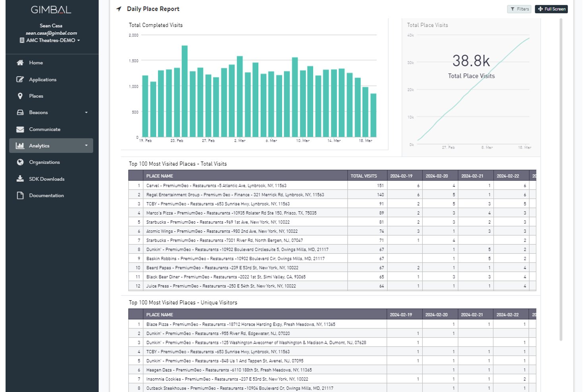Image resolution: width=588 pixels, height=392 pixels.
Task: Select the Regal Entertainment Group row
Action: tap(332, 195)
